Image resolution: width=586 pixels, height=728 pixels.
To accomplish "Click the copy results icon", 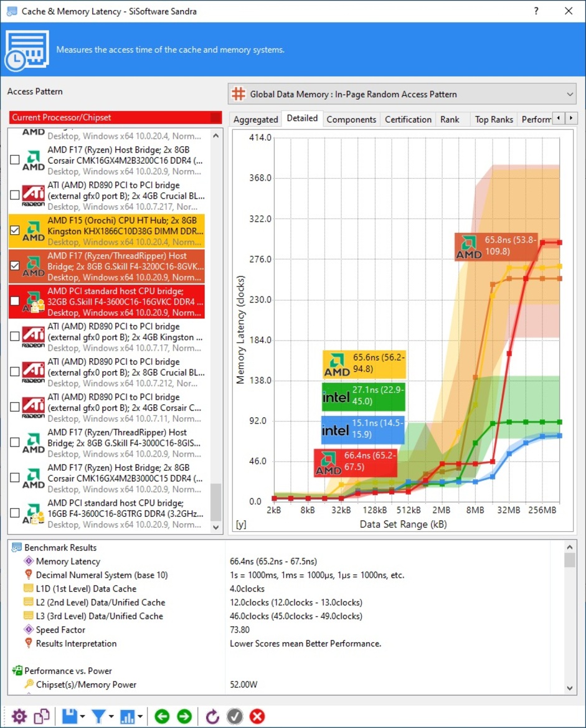I will click(42, 716).
